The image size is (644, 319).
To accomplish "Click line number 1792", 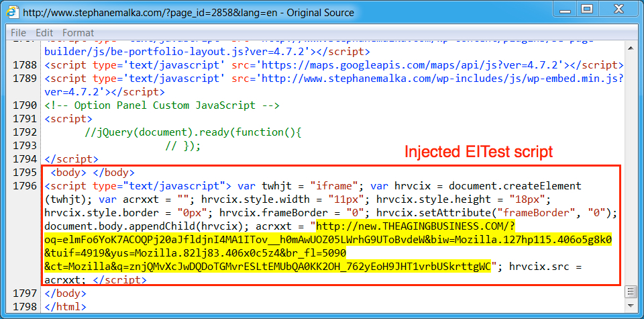I will 25,132.
